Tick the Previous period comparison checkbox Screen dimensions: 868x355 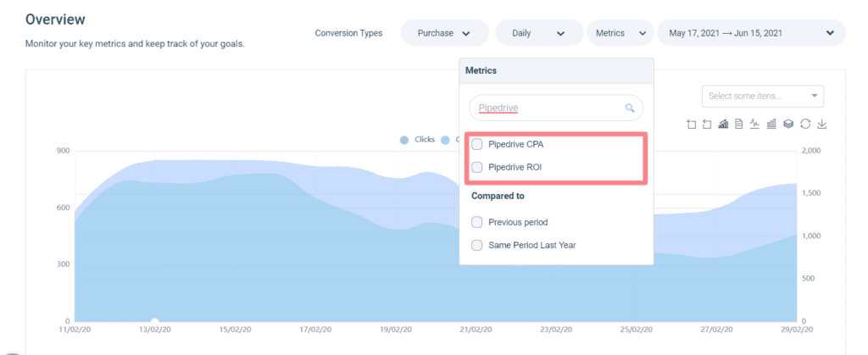(x=477, y=222)
